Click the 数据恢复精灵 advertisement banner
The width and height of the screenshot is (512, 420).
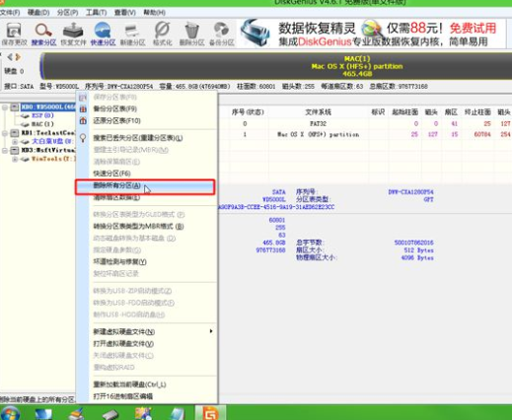[x=372, y=34]
